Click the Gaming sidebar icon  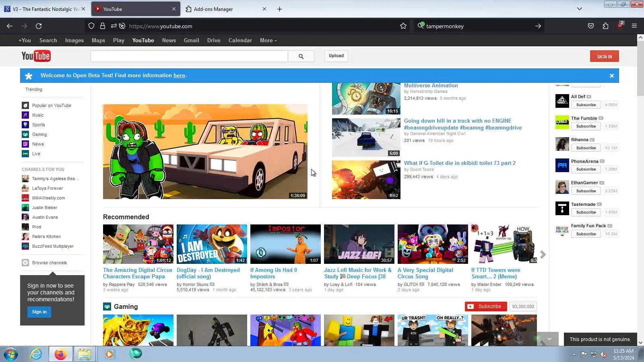coord(25,134)
